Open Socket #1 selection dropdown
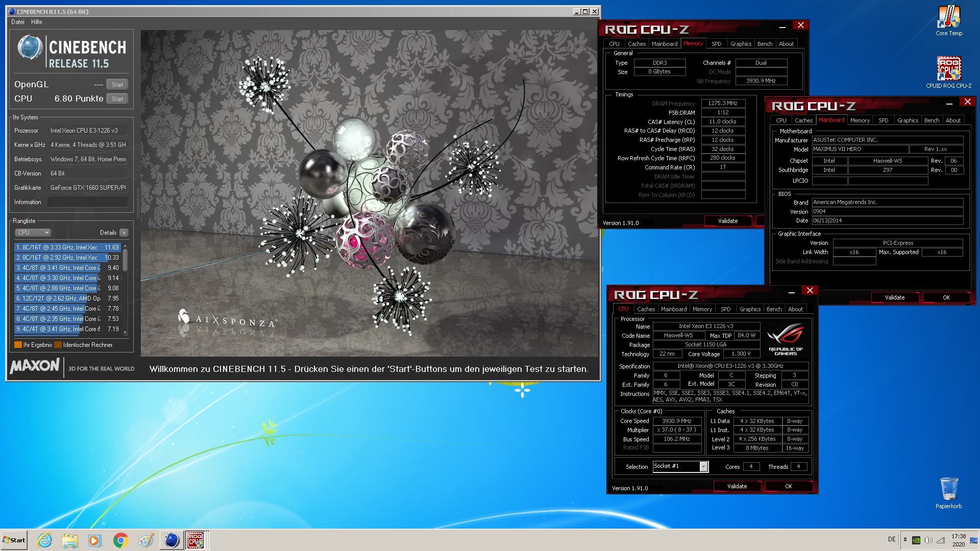980x551 pixels. pyautogui.click(x=680, y=466)
